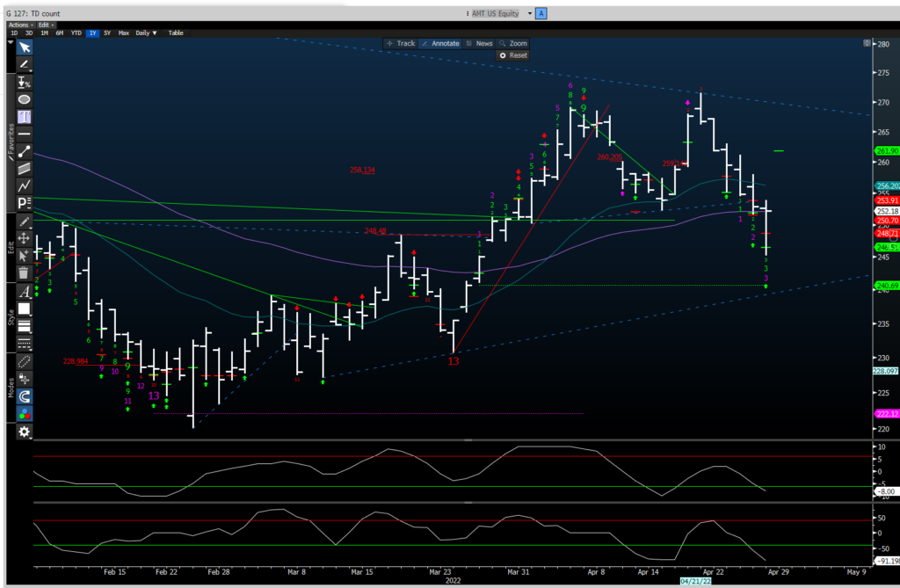Open the gear settings icon
Screen dimensions: 900x588
pyautogui.click(x=24, y=432)
